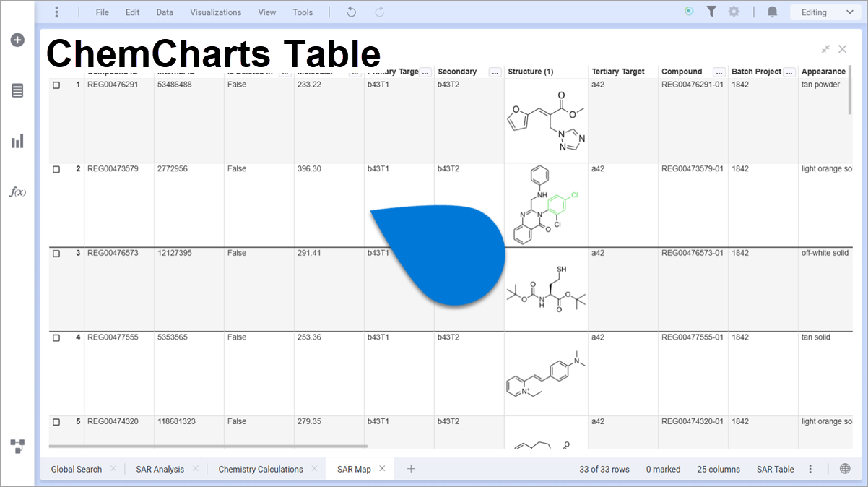The height and width of the screenshot is (487, 868).
Task: Open the Visualizations menu
Action: tap(215, 12)
